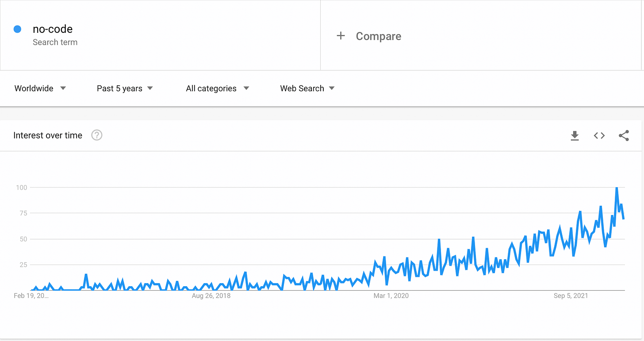Image resolution: width=644 pixels, height=341 pixels.
Task: Open the embed code view
Action: click(x=599, y=135)
